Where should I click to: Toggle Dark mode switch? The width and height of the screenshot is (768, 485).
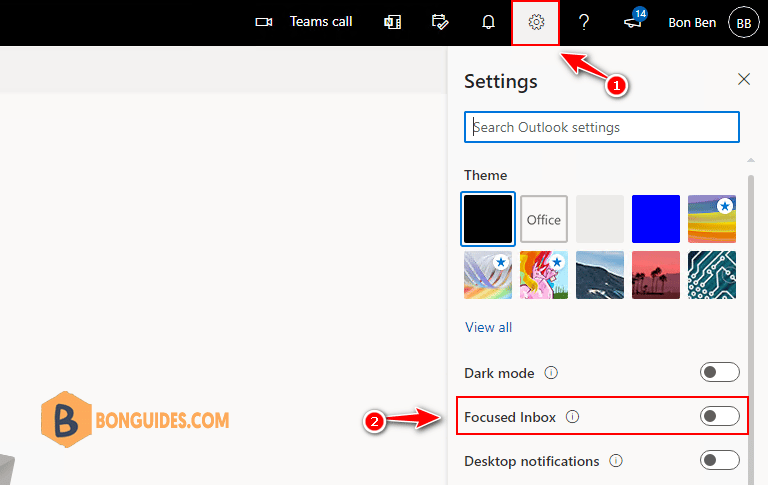(x=719, y=372)
